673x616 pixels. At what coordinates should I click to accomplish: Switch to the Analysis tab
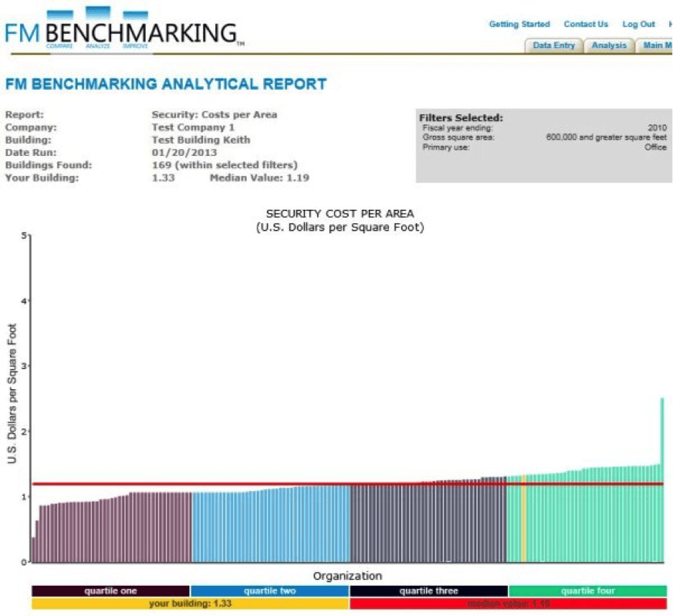608,45
